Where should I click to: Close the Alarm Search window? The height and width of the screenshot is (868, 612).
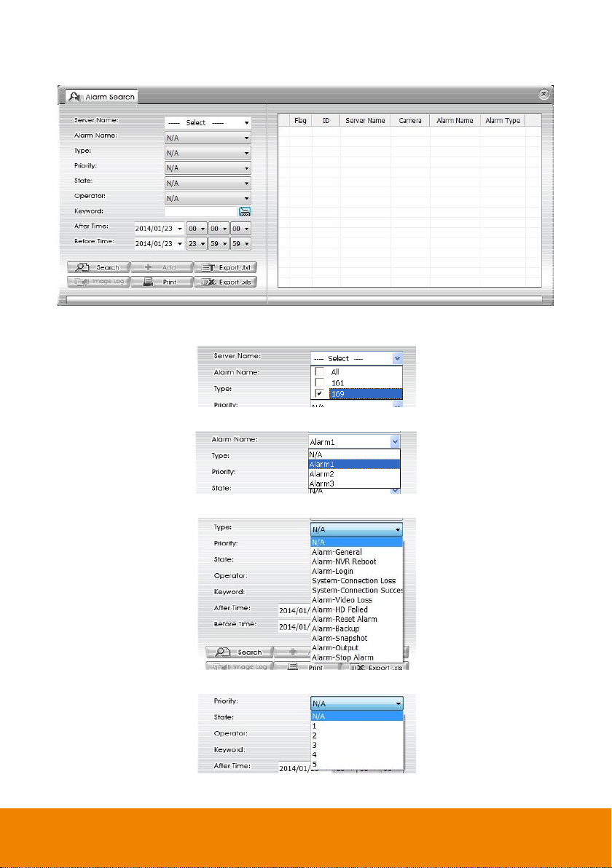pyautogui.click(x=544, y=94)
